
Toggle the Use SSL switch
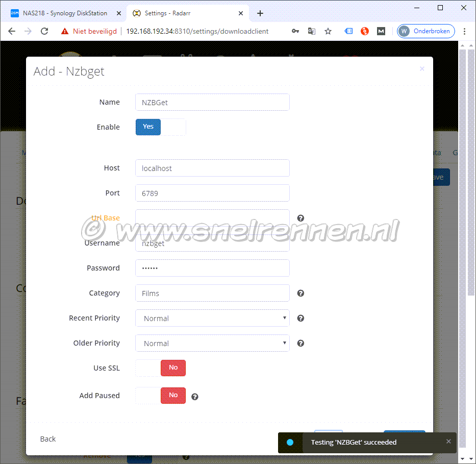[161, 368]
